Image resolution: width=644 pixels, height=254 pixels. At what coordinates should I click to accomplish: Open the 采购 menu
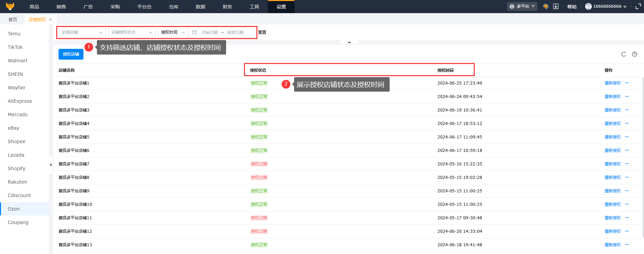coord(115,7)
